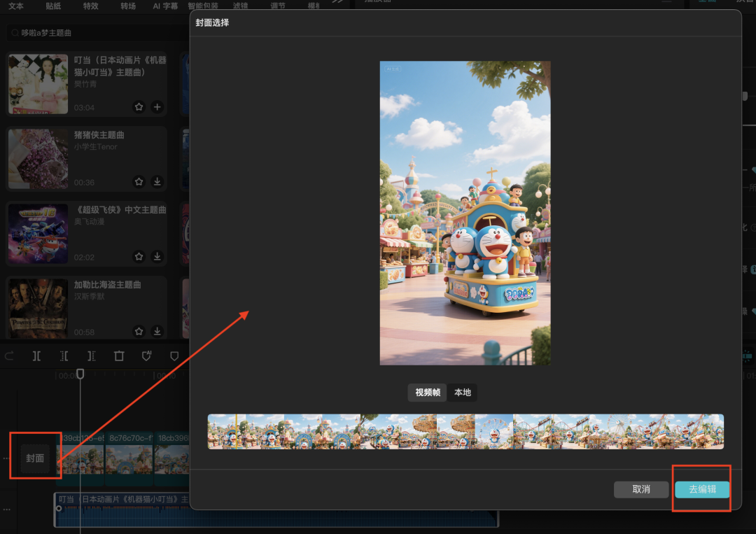Click the 去编辑 button
Screen dimensions: 756x534
pos(702,489)
